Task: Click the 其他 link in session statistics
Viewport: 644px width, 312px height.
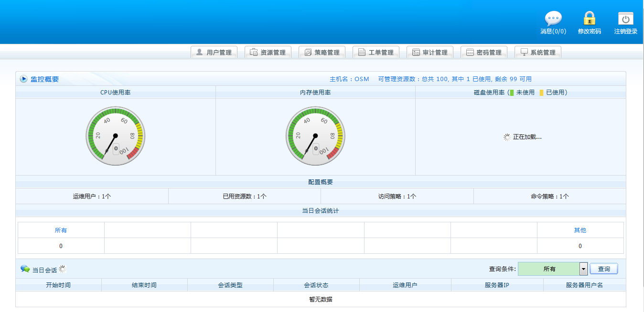Action: [x=580, y=230]
